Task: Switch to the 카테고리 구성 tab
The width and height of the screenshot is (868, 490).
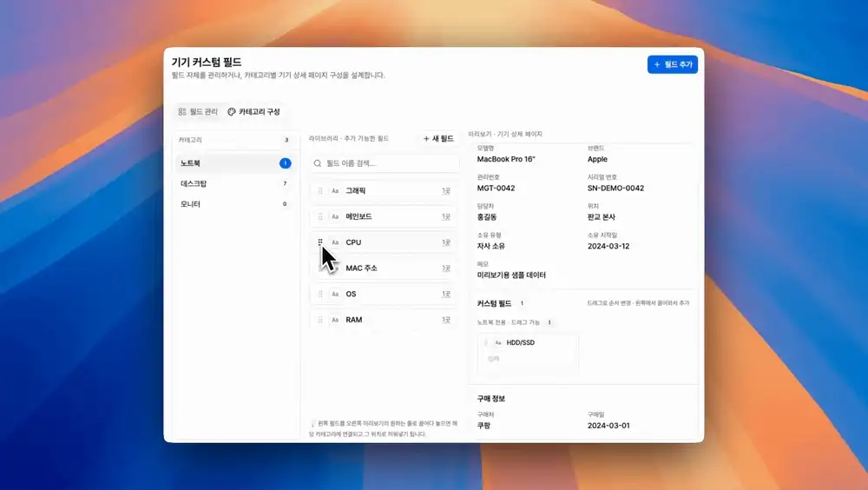Action: pos(253,111)
